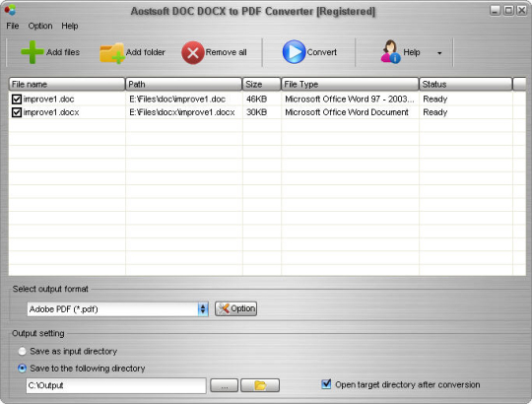Expand the Help toolbar dropdown arrow
This screenshot has width=532, height=404.
(439, 53)
